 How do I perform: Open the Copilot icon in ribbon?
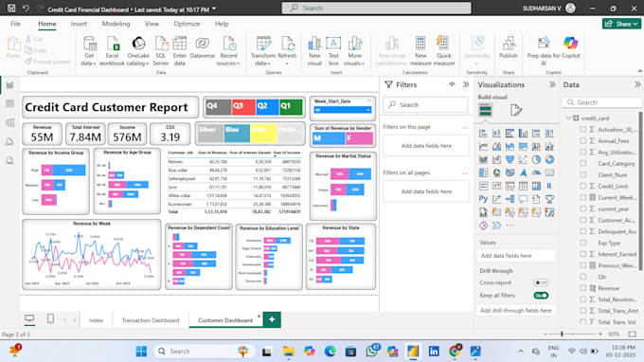(571, 43)
